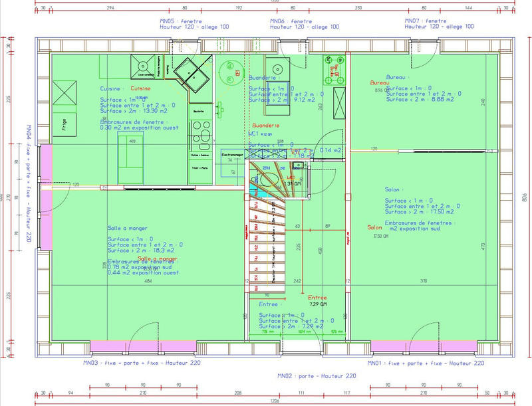Select the MN01 fixe porte fixe label
532x406 pixels.
pos(426,363)
